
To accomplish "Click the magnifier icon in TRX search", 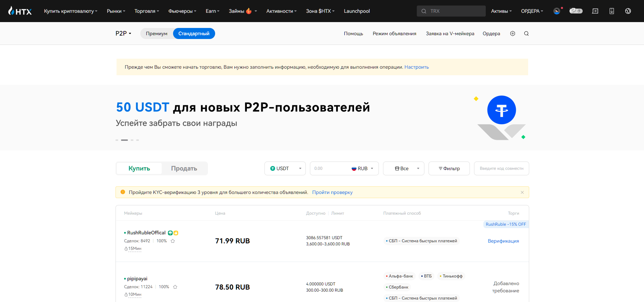I will click(x=424, y=11).
